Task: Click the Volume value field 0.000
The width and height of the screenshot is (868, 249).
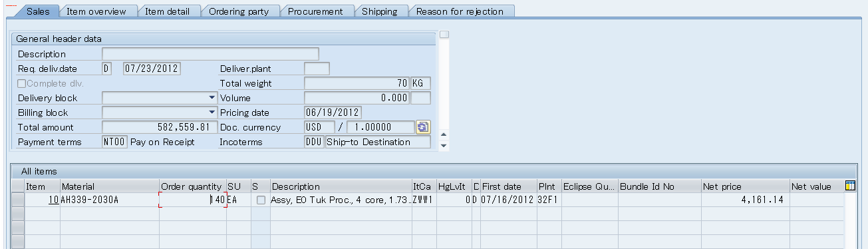Action: 357,98
